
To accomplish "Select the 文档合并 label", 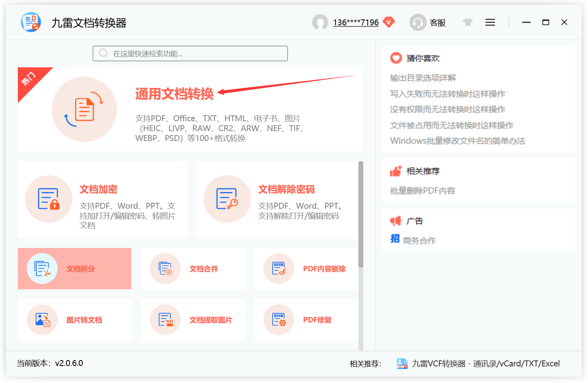I will pos(204,269).
